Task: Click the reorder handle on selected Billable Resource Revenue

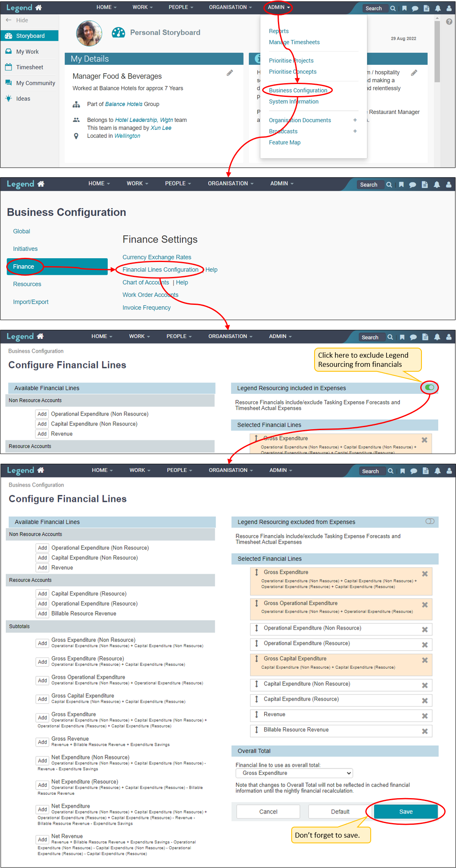Action: (257, 730)
